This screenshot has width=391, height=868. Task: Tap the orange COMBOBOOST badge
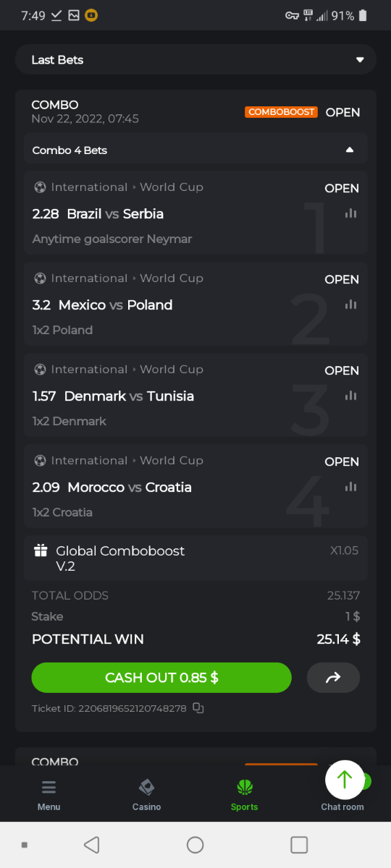click(282, 112)
